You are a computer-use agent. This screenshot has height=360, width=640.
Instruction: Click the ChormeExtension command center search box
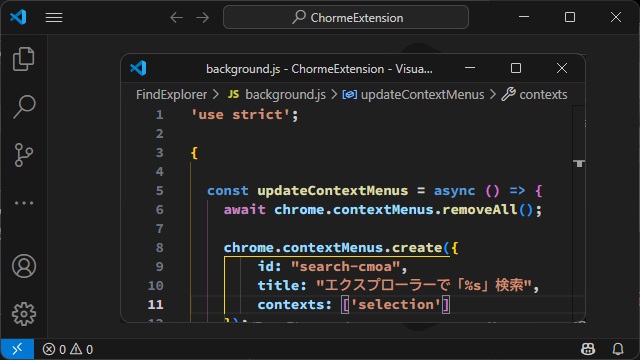346,18
